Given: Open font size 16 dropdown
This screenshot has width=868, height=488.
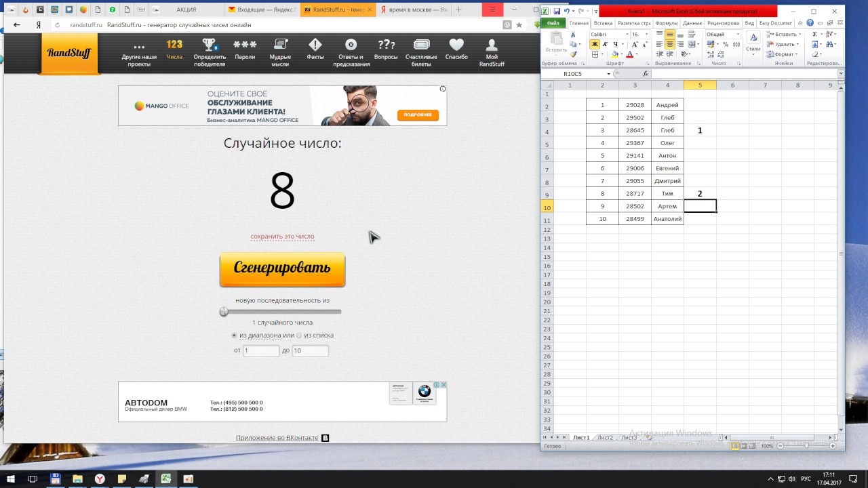Looking at the screenshot, I should tap(647, 34).
